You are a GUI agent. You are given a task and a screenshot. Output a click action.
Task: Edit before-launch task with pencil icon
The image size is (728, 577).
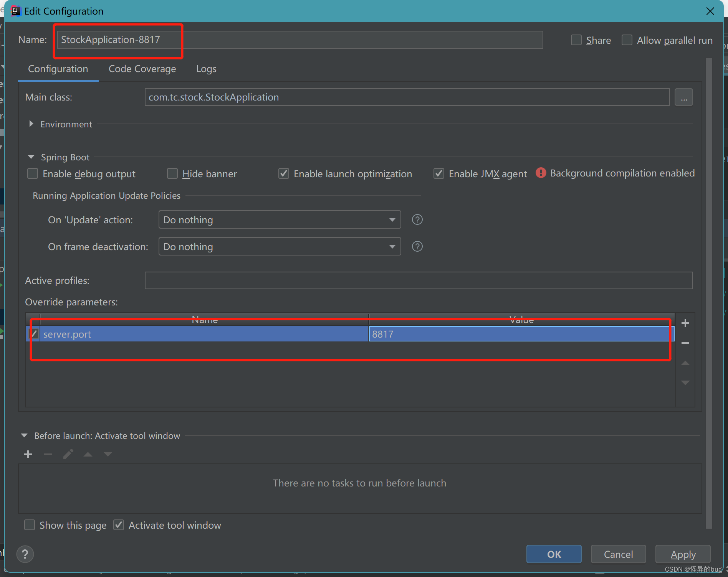68,454
